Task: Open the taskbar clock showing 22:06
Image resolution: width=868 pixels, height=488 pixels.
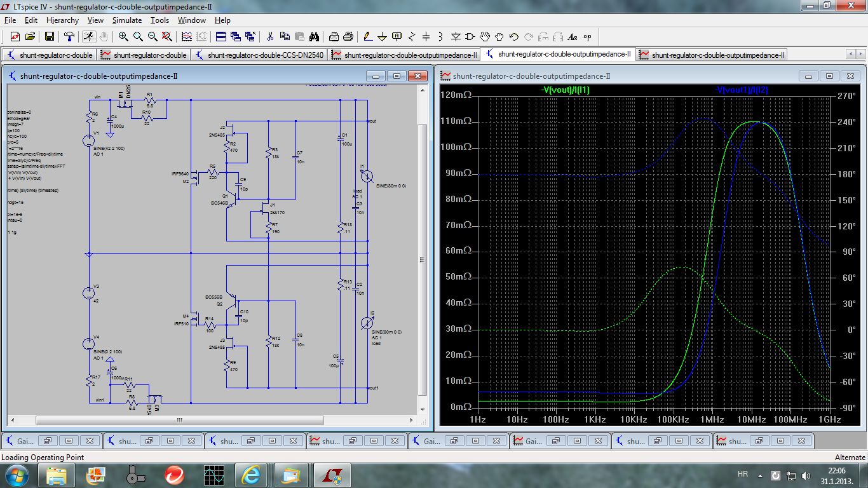Action: tap(836, 475)
